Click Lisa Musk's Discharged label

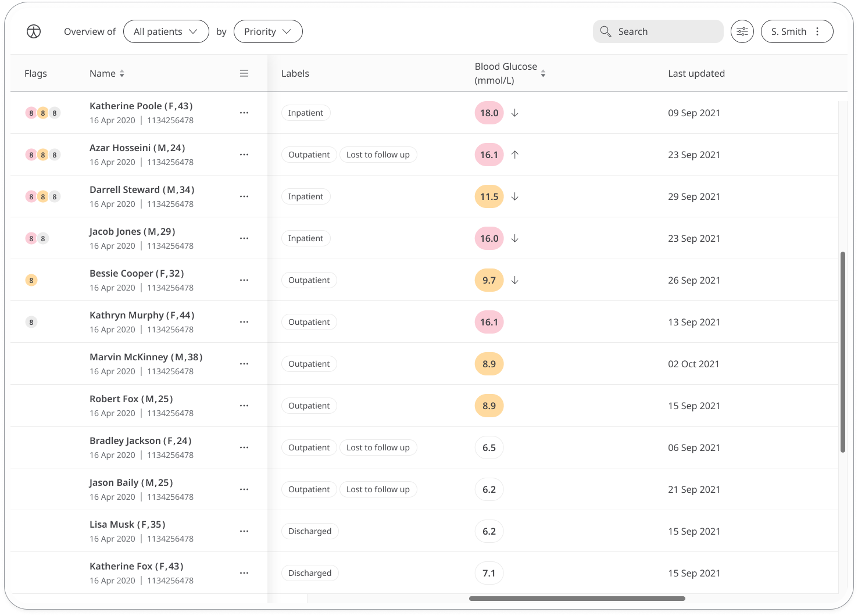pyautogui.click(x=310, y=531)
